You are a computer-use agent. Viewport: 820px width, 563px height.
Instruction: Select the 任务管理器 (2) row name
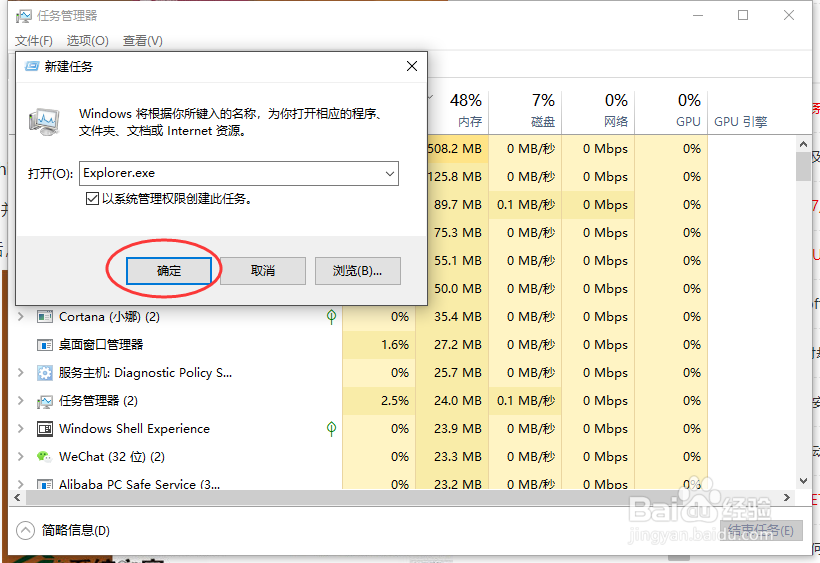coord(98,401)
